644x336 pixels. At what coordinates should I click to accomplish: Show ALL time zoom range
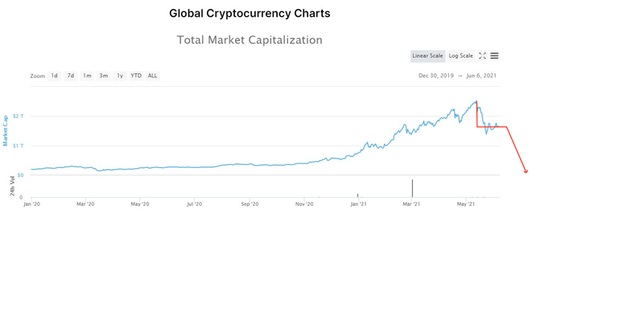[152, 76]
